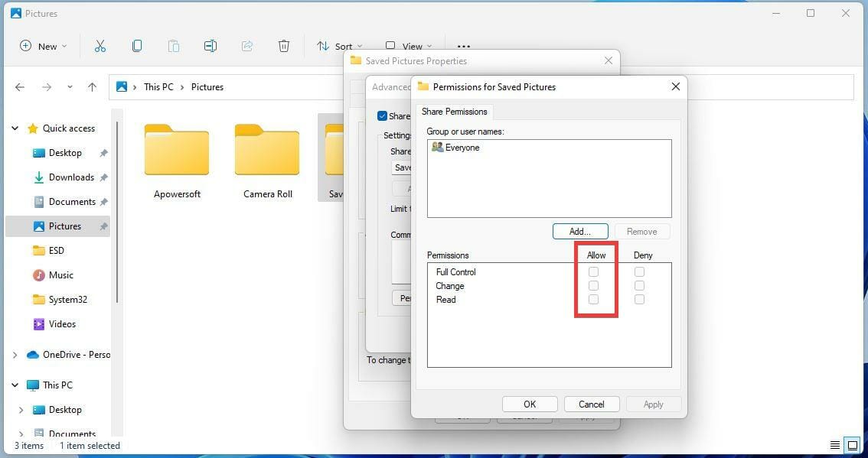Click the Cut scissors icon in toolbar

pyautogui.click(x=100, y=47)
